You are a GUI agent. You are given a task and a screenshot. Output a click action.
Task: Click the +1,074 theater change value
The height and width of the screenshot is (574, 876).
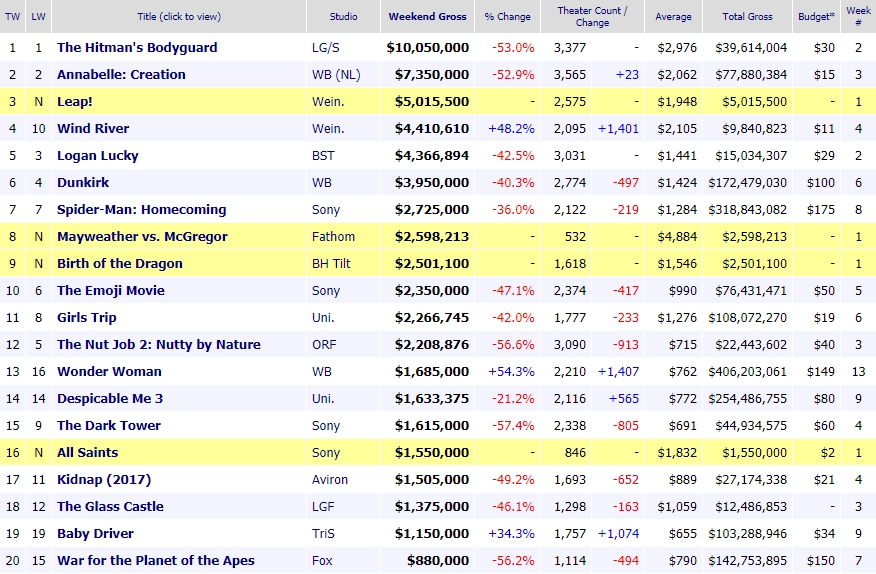pos(618,534)
